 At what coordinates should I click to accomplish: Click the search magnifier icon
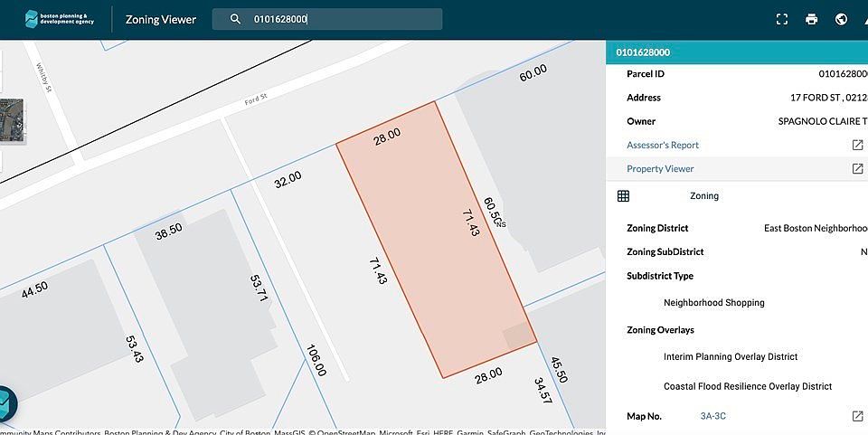click(x=235, y=19)
